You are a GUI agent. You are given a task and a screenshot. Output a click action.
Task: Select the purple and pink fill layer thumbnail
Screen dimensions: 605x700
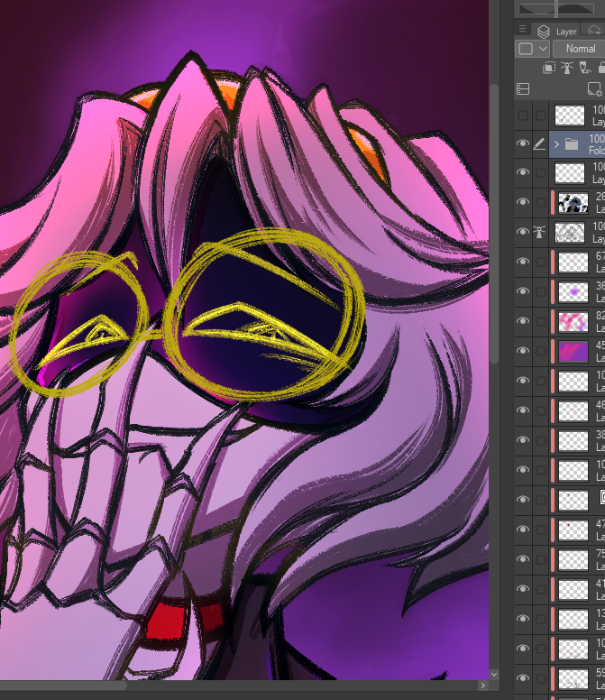573,351
